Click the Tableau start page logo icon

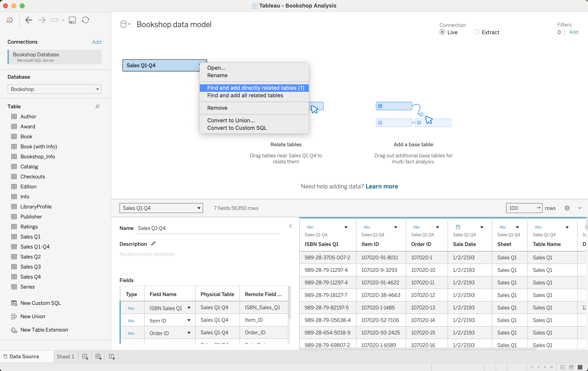pyautogui.click(x=10, y=20)
